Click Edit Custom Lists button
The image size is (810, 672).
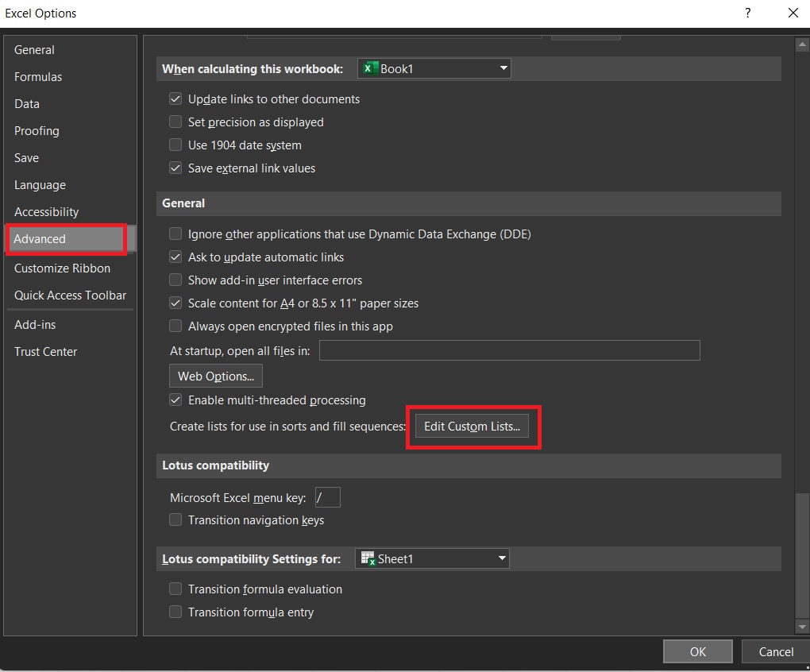[x=472, y=427]
